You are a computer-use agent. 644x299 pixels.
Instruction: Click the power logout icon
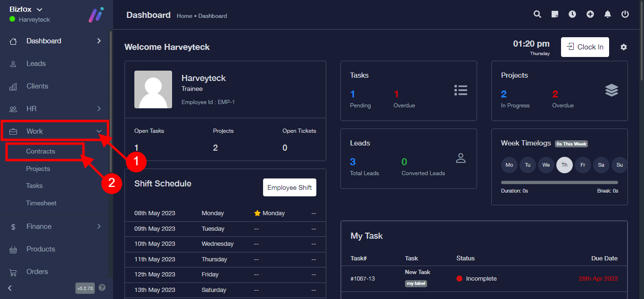tap(625, 15)
